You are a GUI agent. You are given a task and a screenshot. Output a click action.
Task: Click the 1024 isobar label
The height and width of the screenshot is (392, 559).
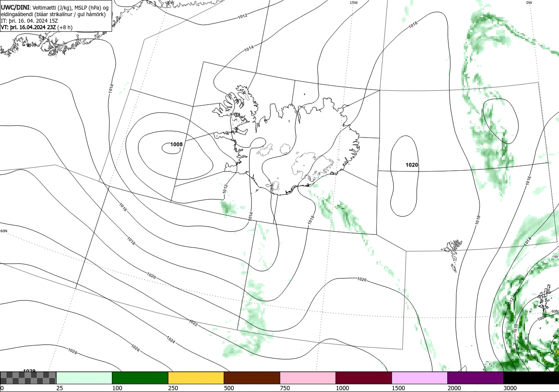[171, 339]
